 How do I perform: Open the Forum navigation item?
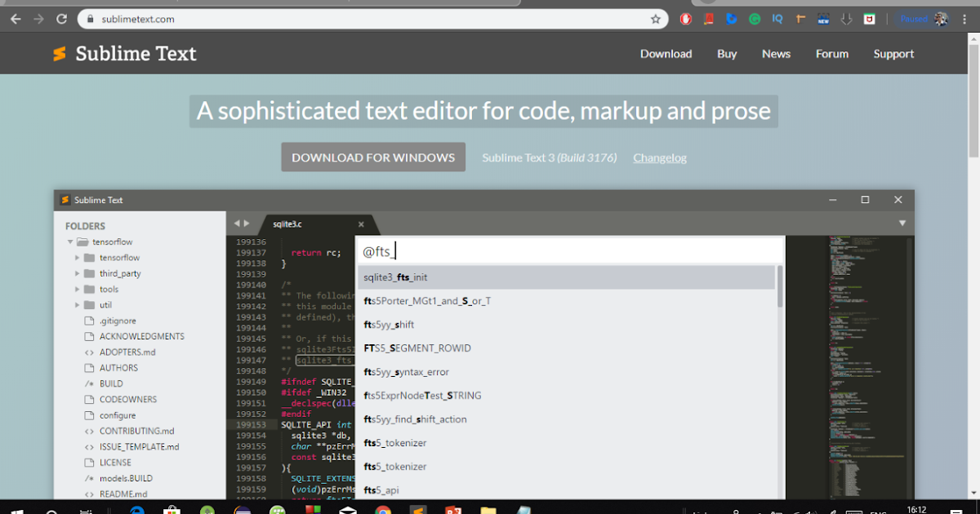[831, 53]
